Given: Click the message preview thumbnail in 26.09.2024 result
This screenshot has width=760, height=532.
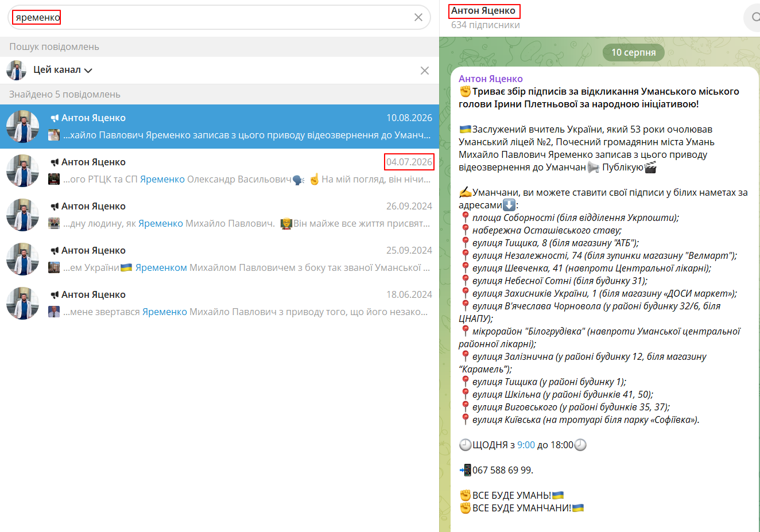Looking at the screenshot, I should [54, 224].
